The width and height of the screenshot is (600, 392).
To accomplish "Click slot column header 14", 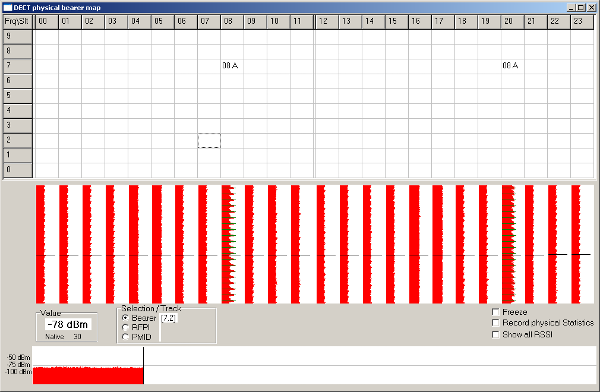I will (x=374, y=22).
